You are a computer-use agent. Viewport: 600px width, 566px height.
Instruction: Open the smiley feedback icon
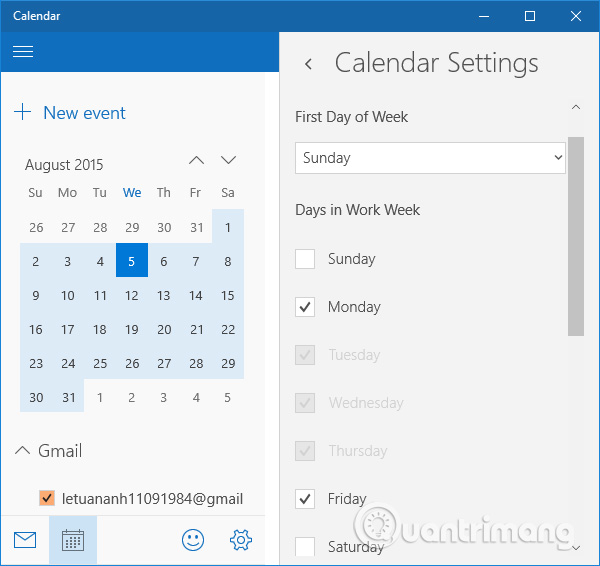click(193, 540)
